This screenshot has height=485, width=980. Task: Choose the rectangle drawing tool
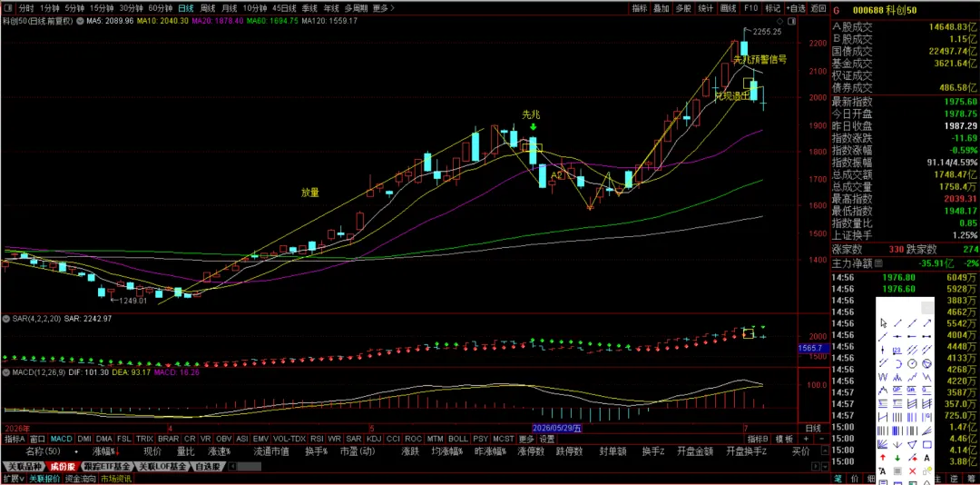click(926, 444)
